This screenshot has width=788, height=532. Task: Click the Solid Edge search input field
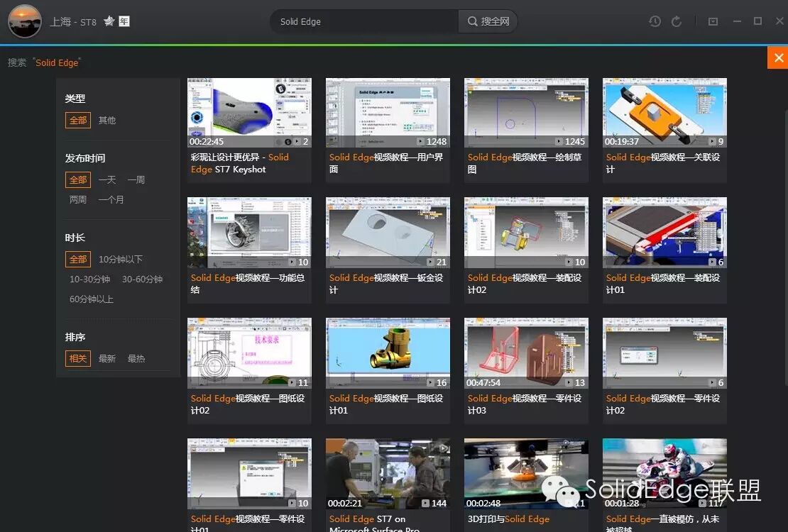pos(364,21)
